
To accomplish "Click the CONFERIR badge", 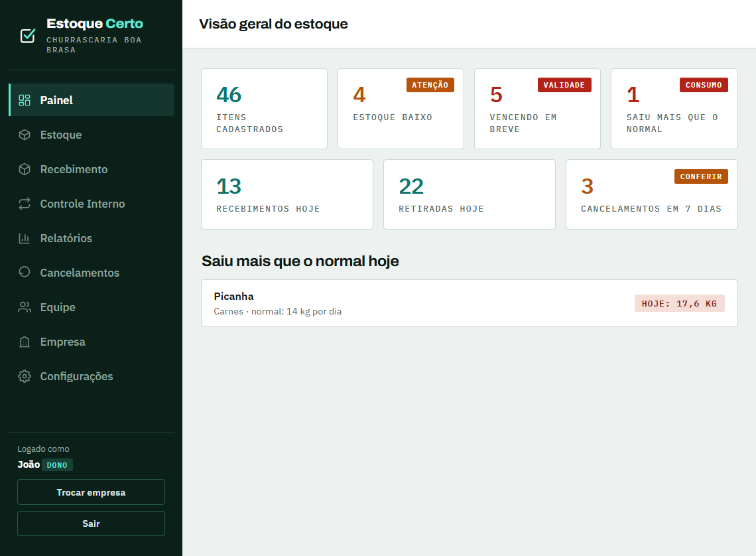I will pyautogui.click(x=701, y=176).
